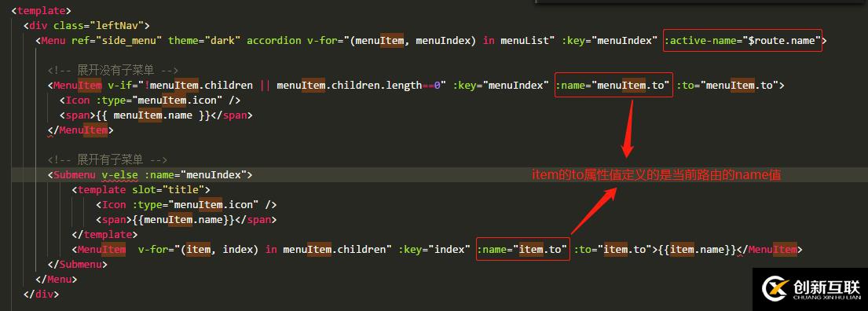Select v-for="(item, index) in menuItem.children"
Image resolution: width=868 pixels, height=311 pixels.
tap(265, 250)
